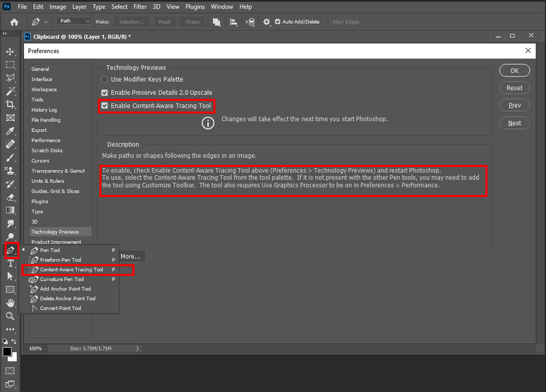Open path alignment icon in options bar
546x392 pixels.
pyautogui.click(x=234, y=22)
